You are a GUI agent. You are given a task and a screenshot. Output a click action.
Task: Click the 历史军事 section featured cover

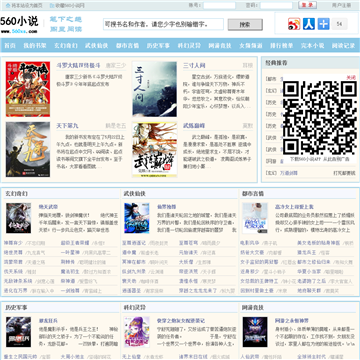coord(18,332)
